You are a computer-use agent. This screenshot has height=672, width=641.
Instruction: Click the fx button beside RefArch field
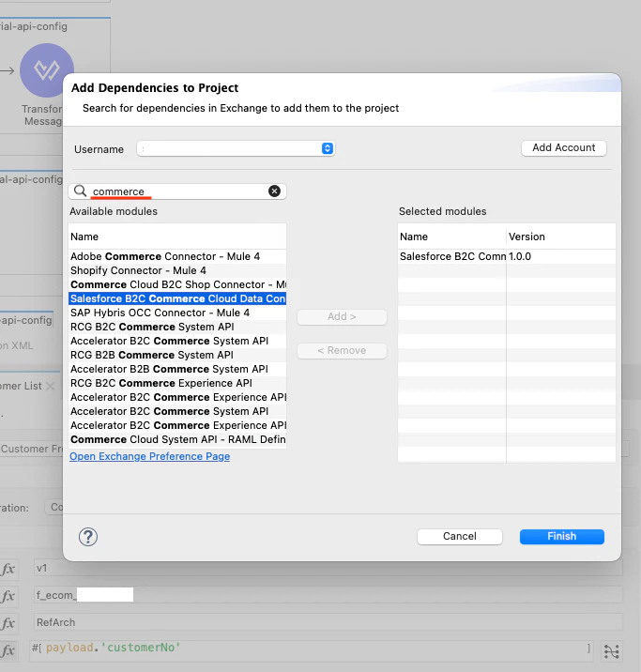coord(8,622)
